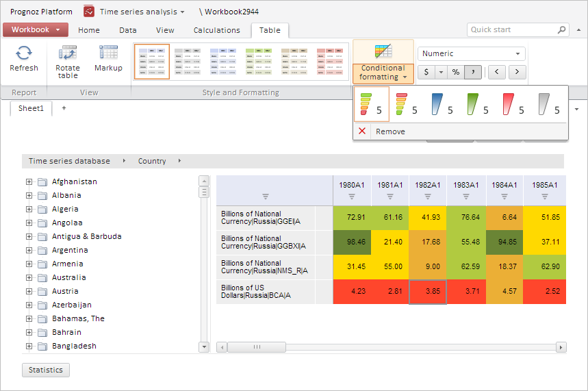Open the Workbook menu

click(x=36, y=30)
